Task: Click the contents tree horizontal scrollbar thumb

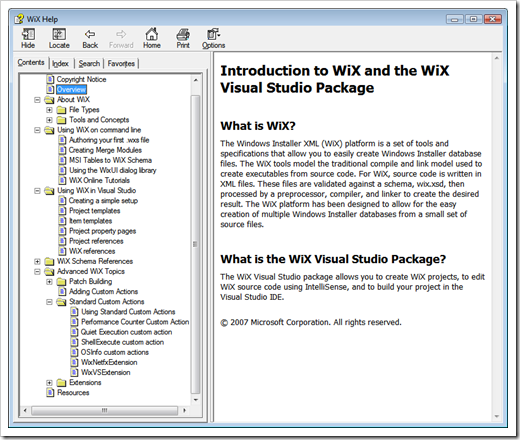Action: (x=104, y=410)
